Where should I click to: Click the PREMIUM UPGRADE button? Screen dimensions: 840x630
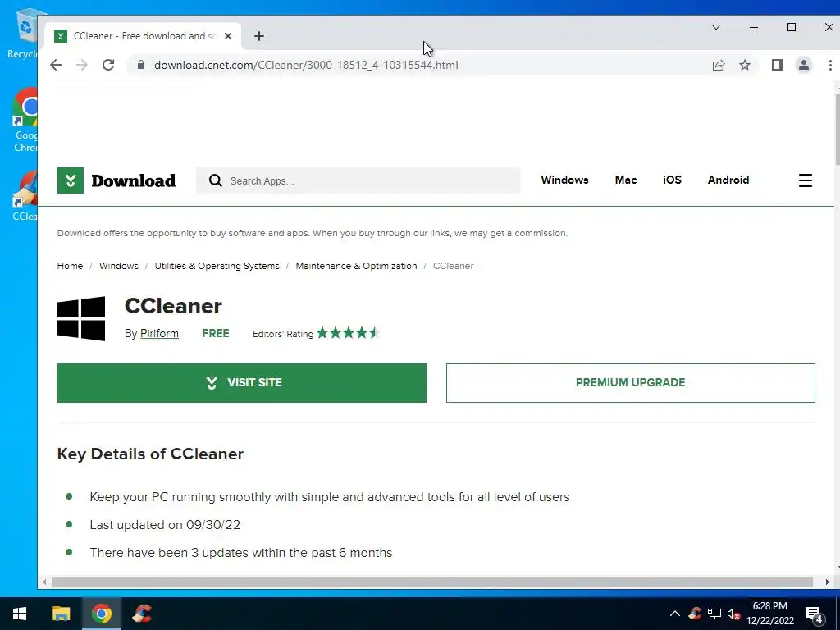[631, 382]
